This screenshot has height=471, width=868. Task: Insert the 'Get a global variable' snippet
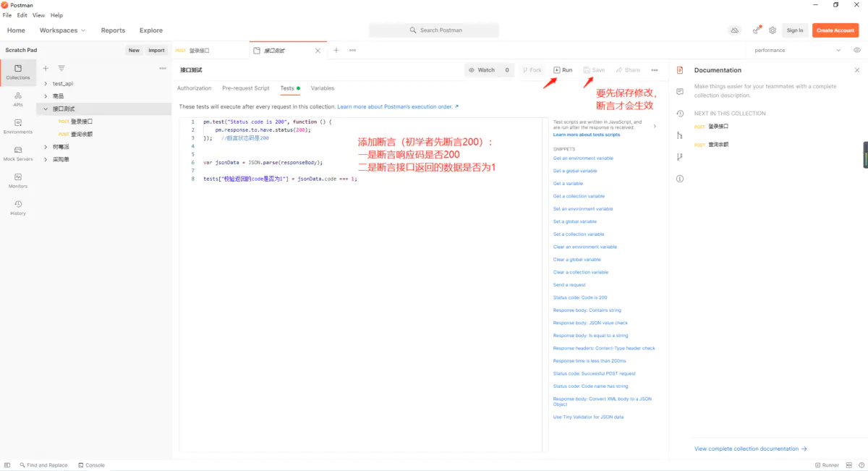[575, 171]
